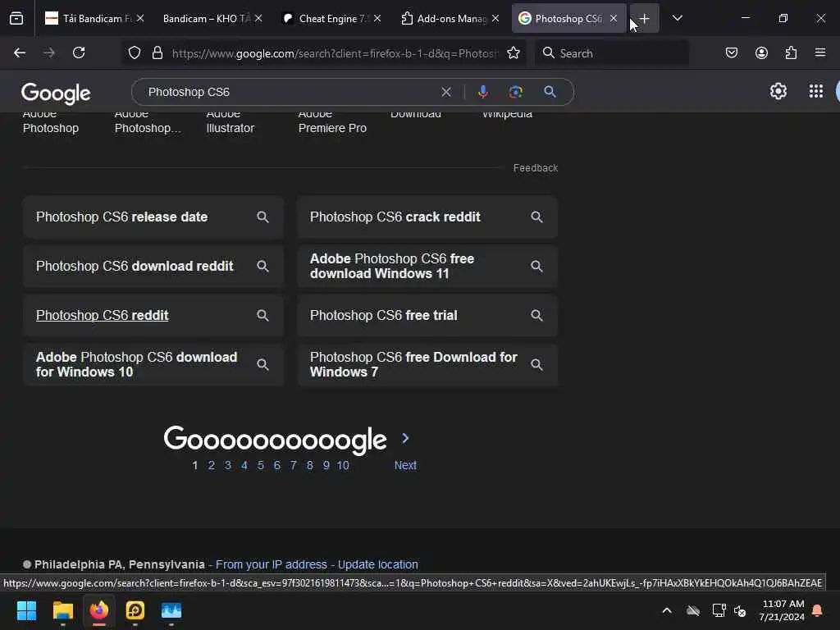Open Pocket save icon
840x630 pixels.
coord(731,52)
